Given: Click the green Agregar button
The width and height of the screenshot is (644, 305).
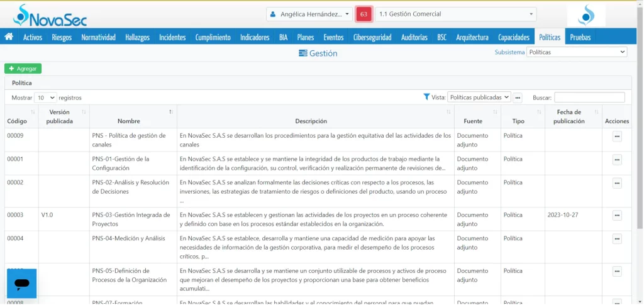Looking at the screenshot, I should (23, 69).
